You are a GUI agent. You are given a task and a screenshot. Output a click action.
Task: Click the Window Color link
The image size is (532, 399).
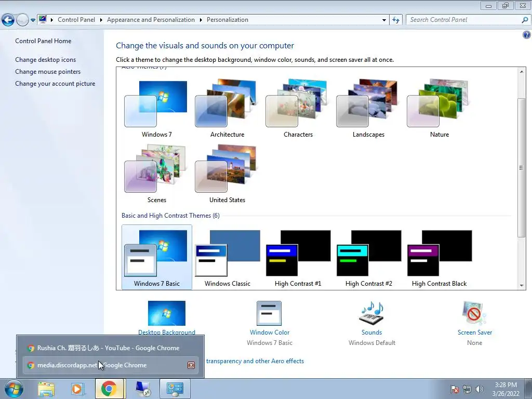(x=270, y=332)
